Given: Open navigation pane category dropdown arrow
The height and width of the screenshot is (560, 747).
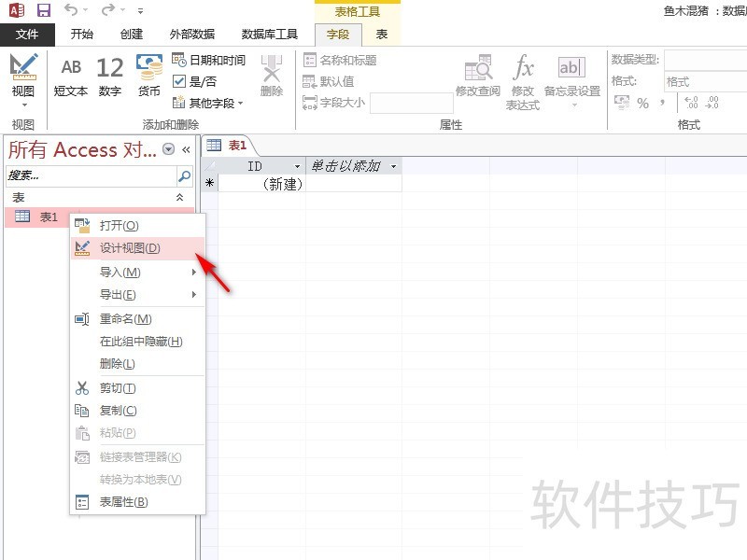Looking at the screenshot, I should [x=168, y=149].
